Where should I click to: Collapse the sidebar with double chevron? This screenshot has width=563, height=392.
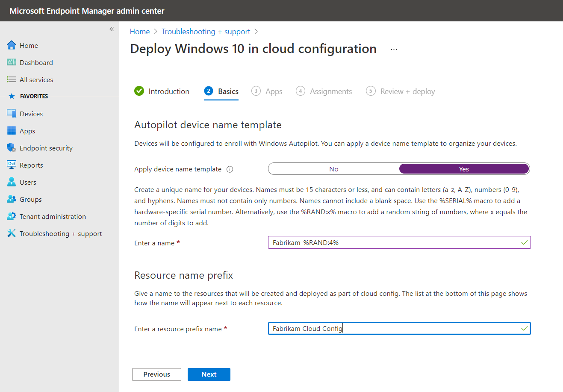[x=112, y=29]
